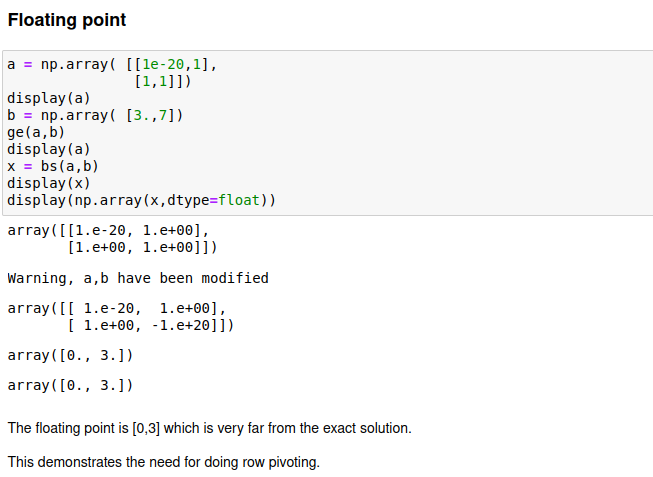Click the first output array starting with 1.e-20

pyautogui.click(x=112, y=238)
